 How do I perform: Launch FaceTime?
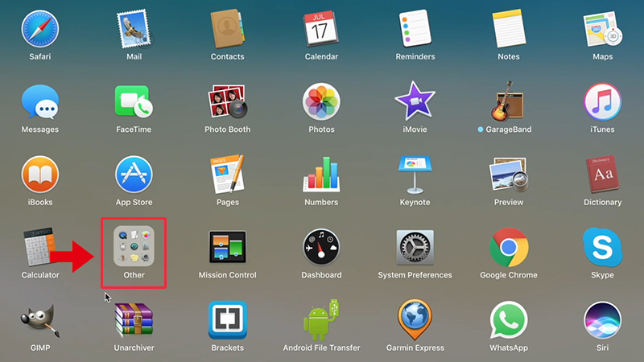(134, 102)
